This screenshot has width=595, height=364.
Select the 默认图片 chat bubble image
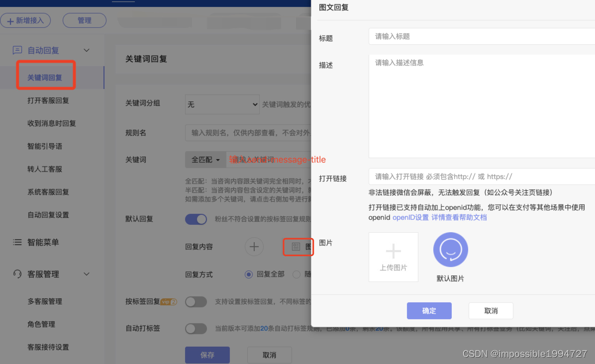450,250
